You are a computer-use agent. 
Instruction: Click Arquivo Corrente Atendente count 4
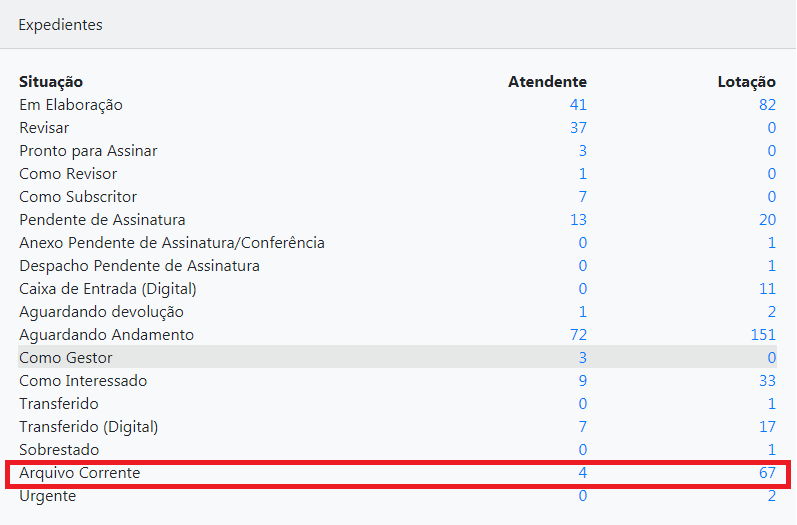point(583,473)
